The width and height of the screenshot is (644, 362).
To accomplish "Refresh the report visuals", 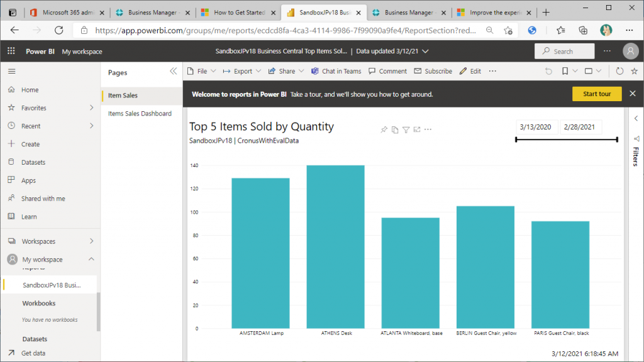I will point(619,71).
